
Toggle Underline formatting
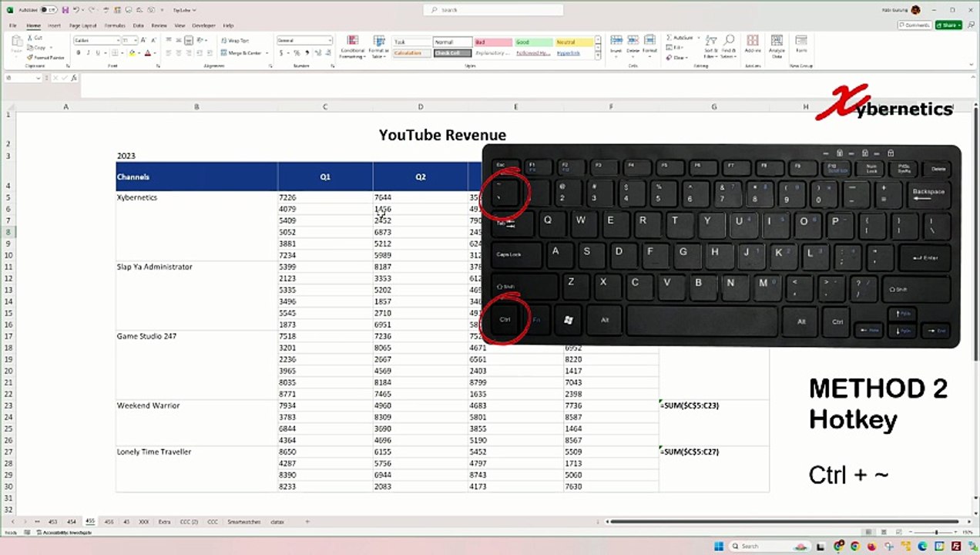pos(98,53)
